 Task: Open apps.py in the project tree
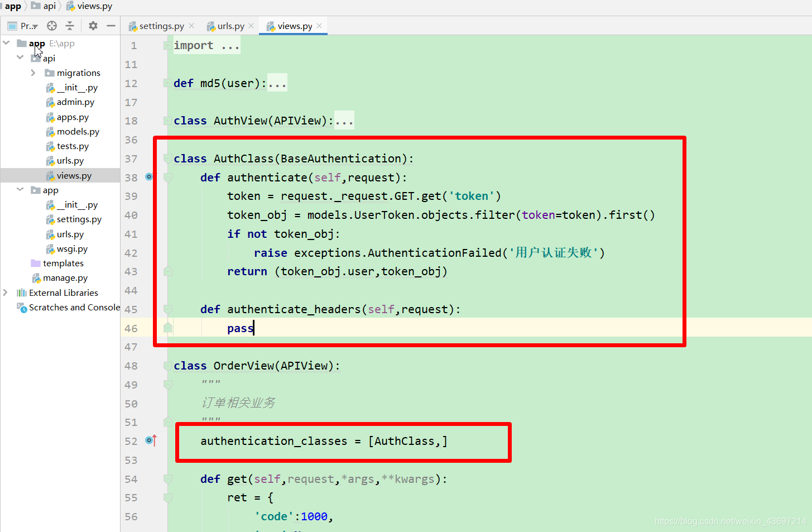click(x=73, y=117)
